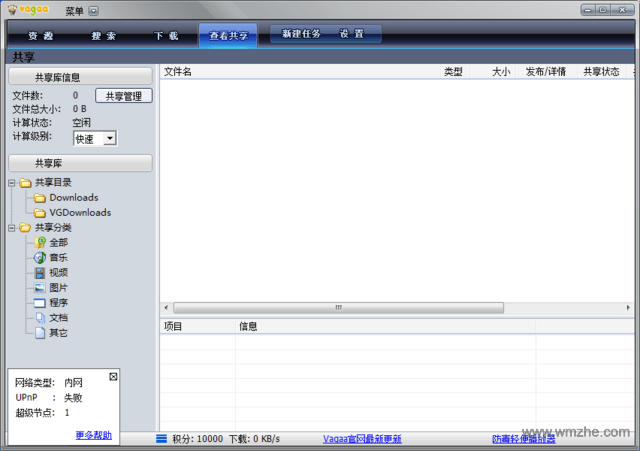This screenshot has width=640, height=451.
Task: Open the 更多帮助 link
Action: coord(93,436)
